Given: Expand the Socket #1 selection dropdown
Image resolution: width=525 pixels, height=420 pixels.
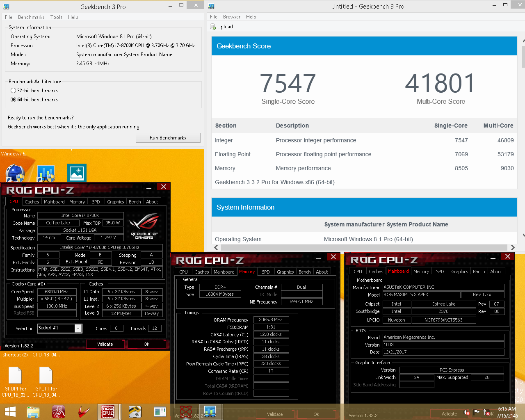Looking at the screenshot, I should [78, 328].
